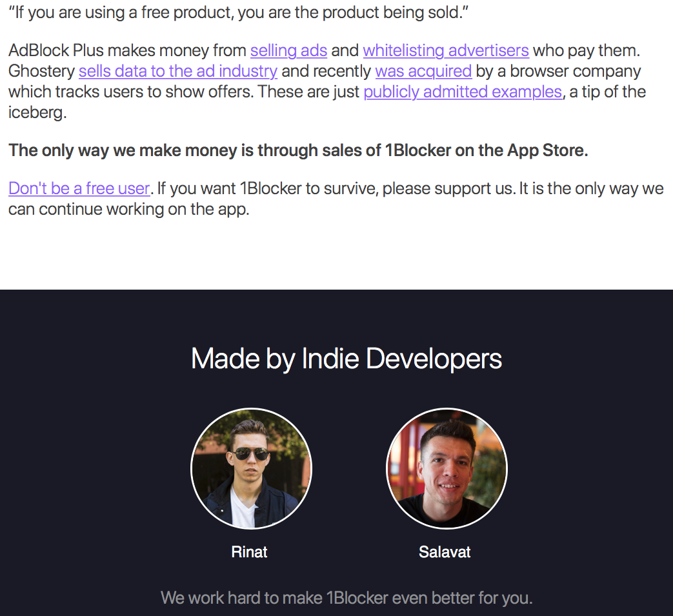Click the bold "only way we make money" sentence
This screenshot has width=673, height=616.
click(x=298, y=150)
